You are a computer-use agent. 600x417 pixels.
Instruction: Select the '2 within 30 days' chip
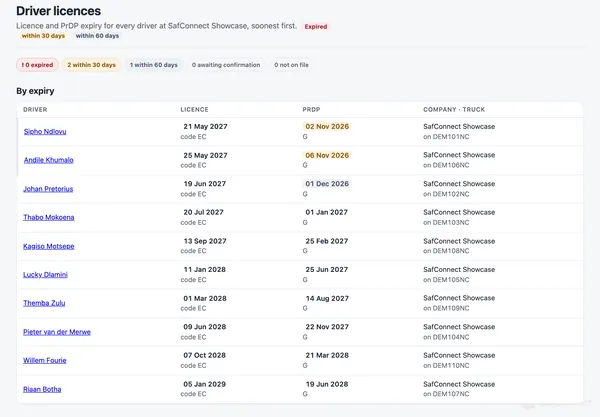tap(91, 65)
